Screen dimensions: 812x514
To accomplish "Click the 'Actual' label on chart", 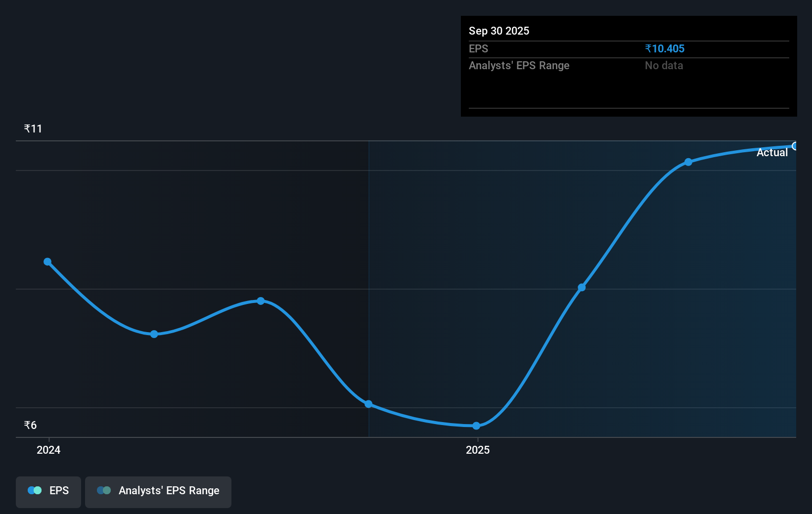I will tap(772, 152).
